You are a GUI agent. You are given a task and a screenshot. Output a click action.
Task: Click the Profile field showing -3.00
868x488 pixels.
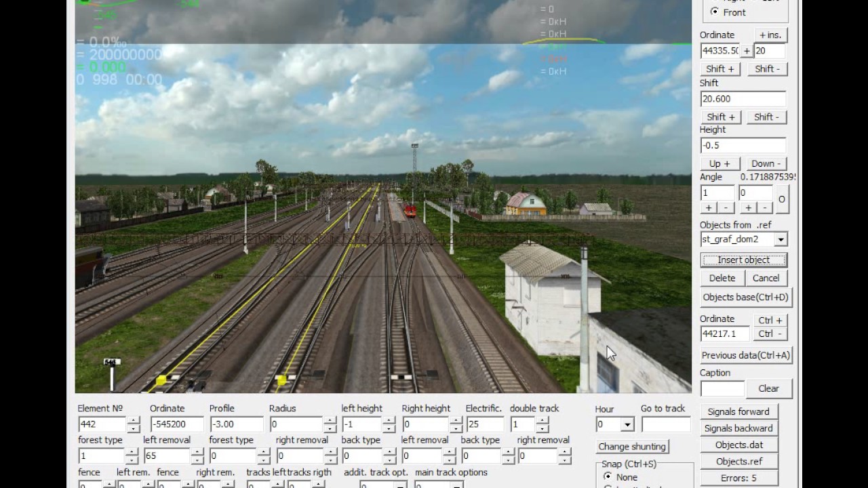pyautogui.click(x=235, y=424)
